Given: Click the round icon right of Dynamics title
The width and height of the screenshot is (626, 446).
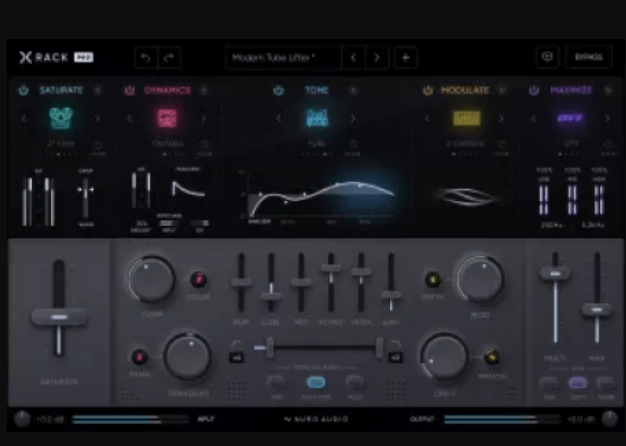Looking at the screenshot, I should (x=204, y=90).
